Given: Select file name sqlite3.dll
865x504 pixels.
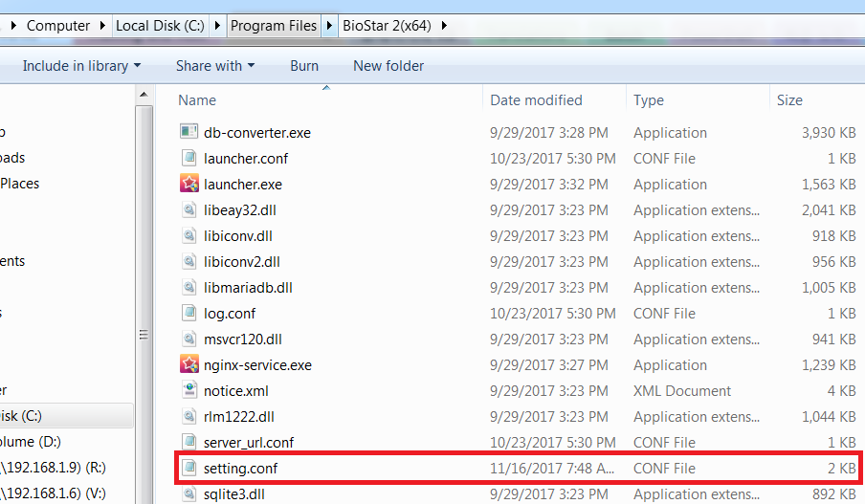Looking at the screenshot, I should coord(233,494).
